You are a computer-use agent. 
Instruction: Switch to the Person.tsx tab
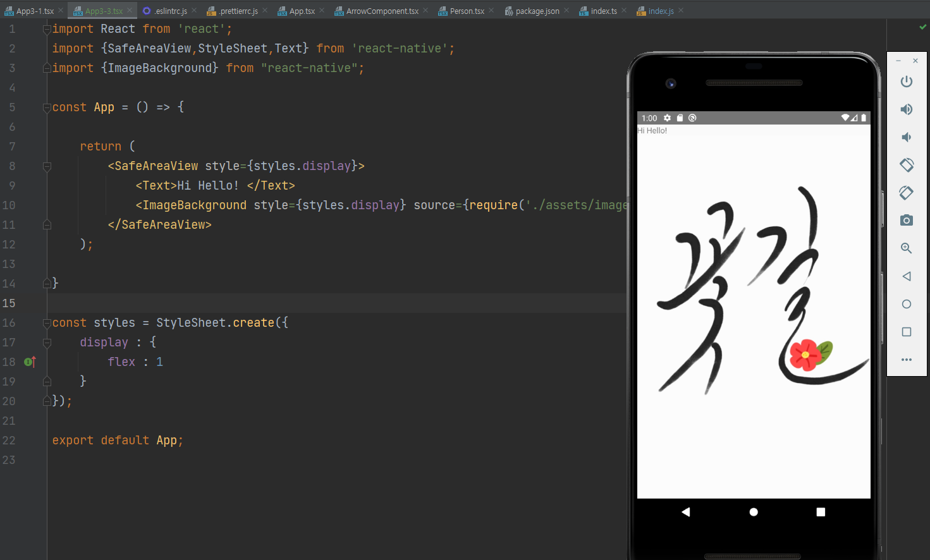(467, 11)
